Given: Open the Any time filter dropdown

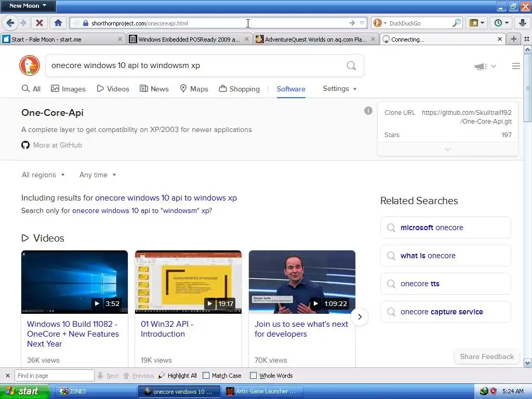Looking at the screenshot, I should coord(98,175).
